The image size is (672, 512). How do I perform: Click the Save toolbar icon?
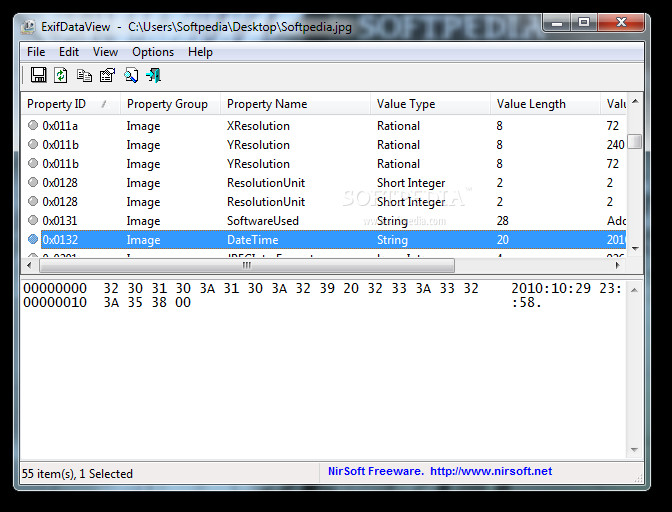click(39, 75)
